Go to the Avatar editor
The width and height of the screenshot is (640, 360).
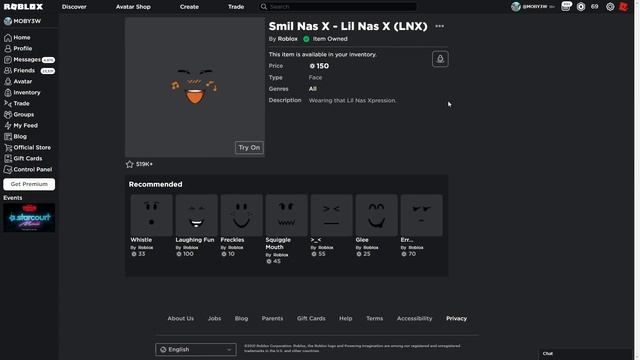coord(18,82)
